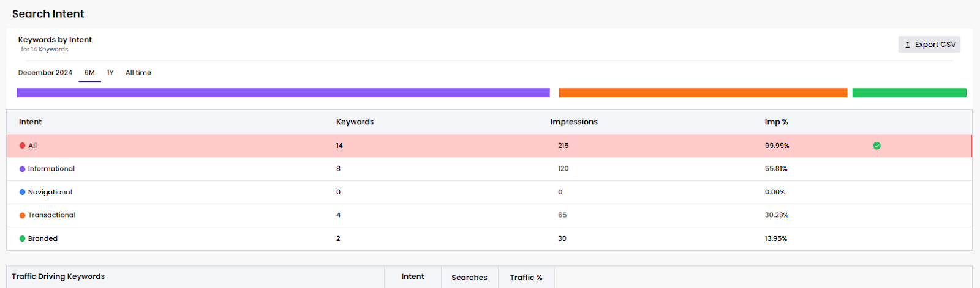Select the 6M time range tab
The image size is (980, 288).
coord(89,72)
